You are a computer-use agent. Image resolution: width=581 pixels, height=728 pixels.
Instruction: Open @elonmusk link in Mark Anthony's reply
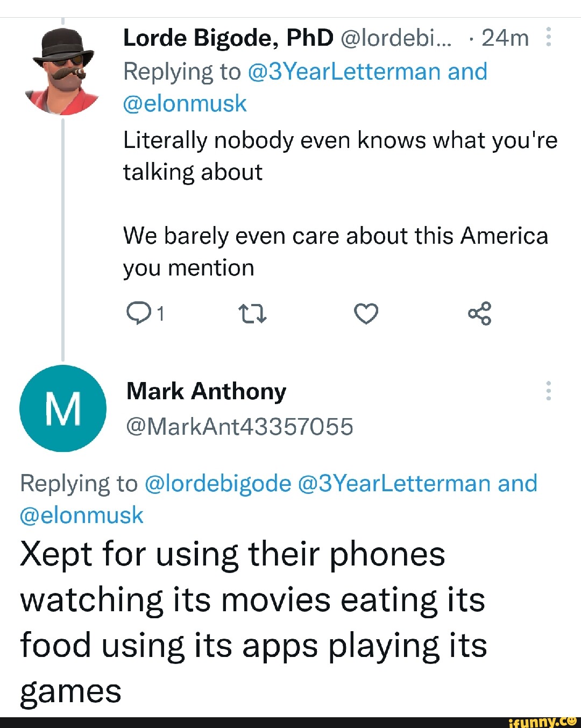[x=82, y=515]
